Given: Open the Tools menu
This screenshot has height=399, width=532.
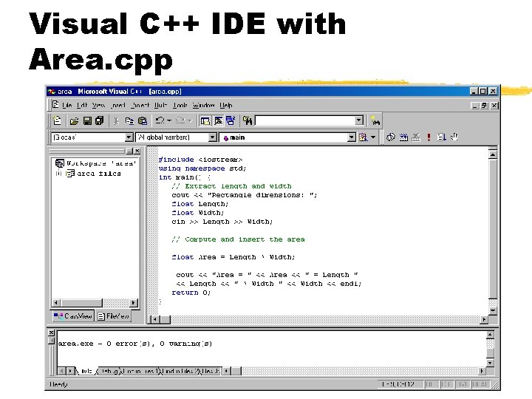Looking at the screenshot, I should tap(180, 105).
